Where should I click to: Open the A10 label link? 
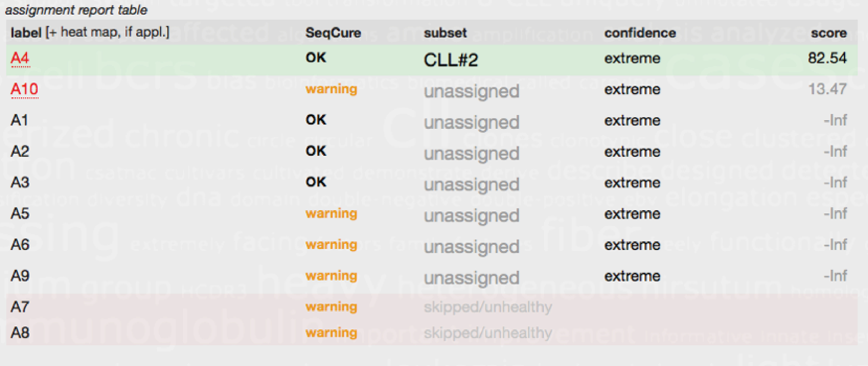pos(24,90)
